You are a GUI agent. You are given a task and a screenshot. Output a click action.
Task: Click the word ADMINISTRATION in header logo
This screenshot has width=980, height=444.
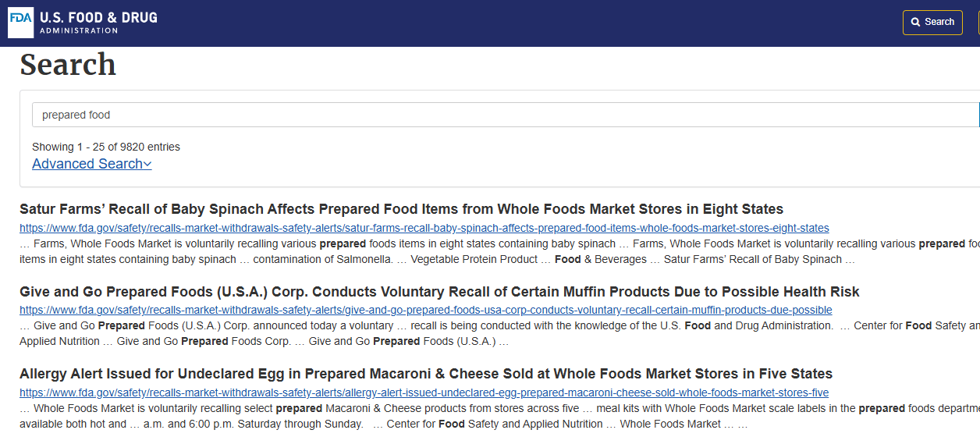[78, 31]
